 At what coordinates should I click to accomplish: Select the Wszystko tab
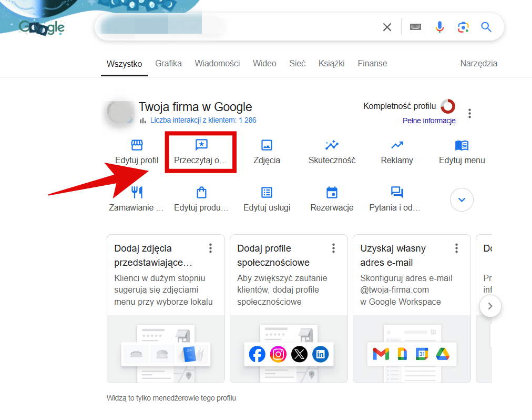coord(124,64)
